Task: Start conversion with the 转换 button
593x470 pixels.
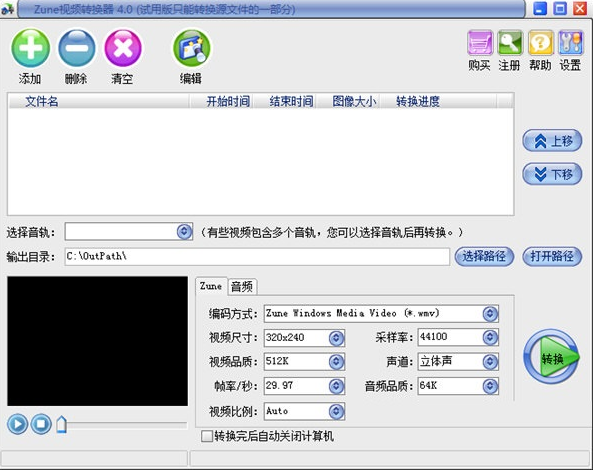Action: click(552, 357)
